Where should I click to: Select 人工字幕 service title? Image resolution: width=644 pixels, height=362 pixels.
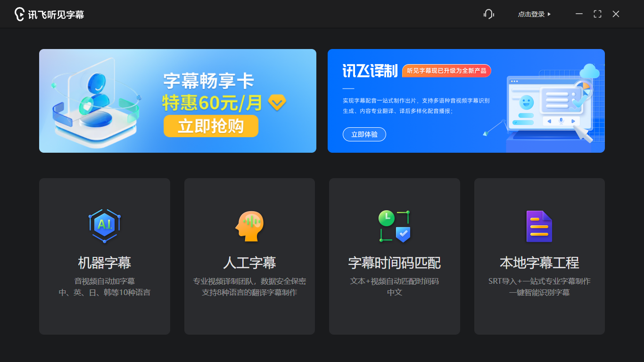coord(249,263)
